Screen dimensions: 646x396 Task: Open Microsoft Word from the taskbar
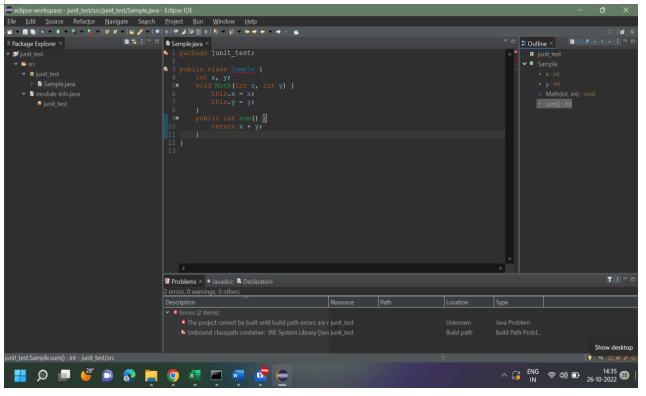[x=238, y=375]
